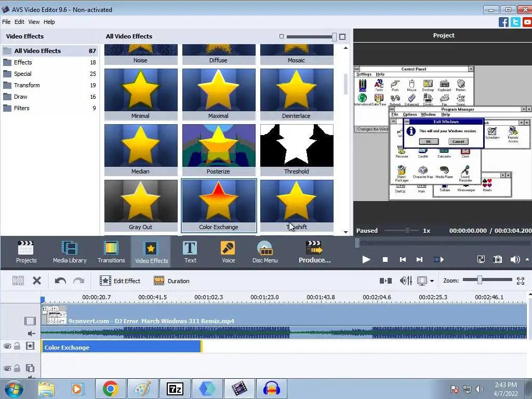Open the Disc Menu section
Screen dimensions: 532x399
265,252
